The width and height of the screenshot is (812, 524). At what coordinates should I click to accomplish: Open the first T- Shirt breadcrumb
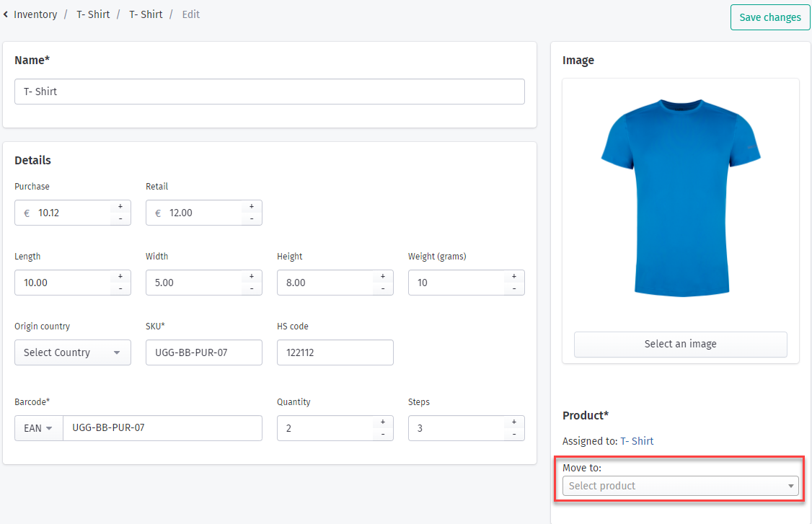point(93,14)
